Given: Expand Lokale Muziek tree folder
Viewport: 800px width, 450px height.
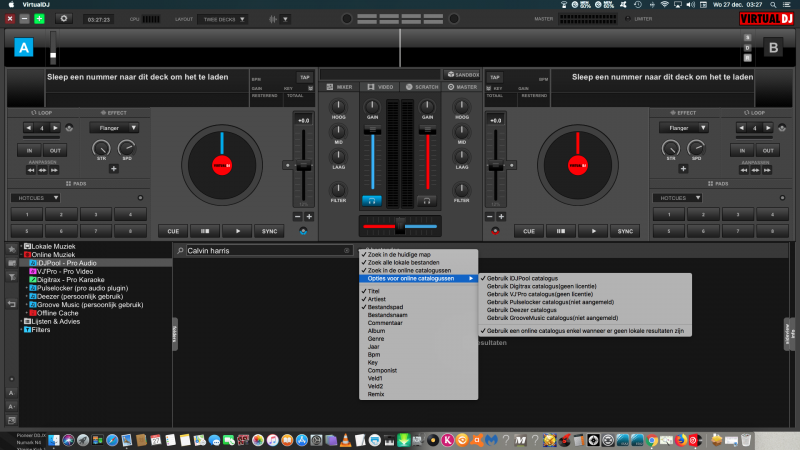Looking at the screenshot, I should click(x=21, y=246).
